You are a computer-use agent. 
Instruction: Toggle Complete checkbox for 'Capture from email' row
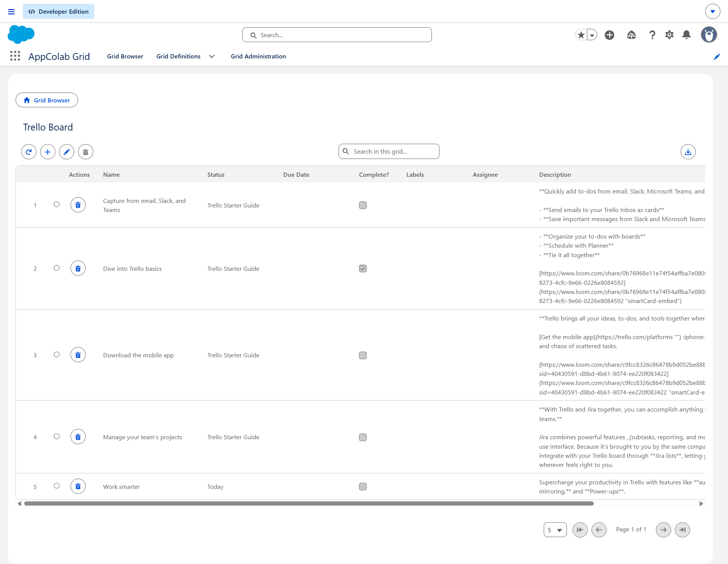(363, 205)
